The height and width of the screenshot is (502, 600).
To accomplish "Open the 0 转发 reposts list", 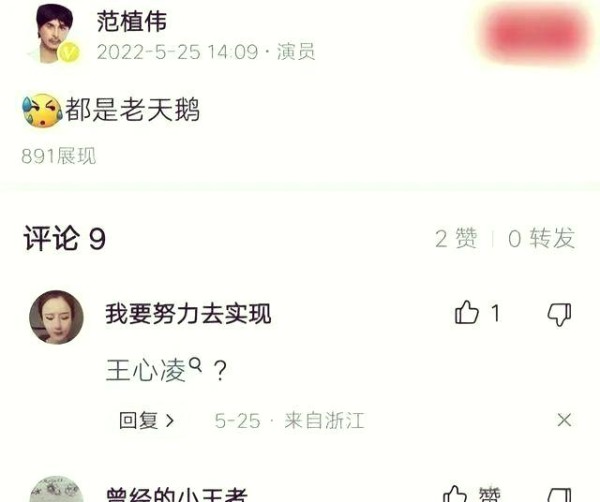I will click(x=541, y=238).
